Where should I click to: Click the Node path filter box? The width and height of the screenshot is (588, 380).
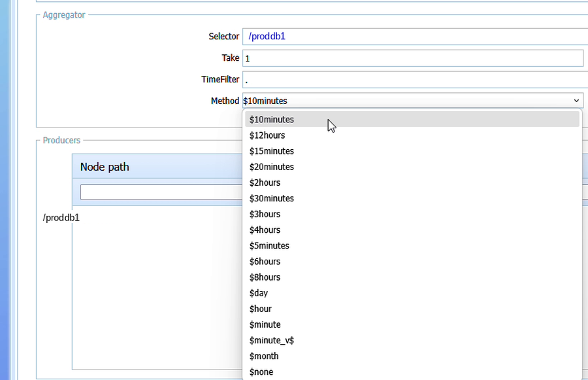[x=161, y=192]
